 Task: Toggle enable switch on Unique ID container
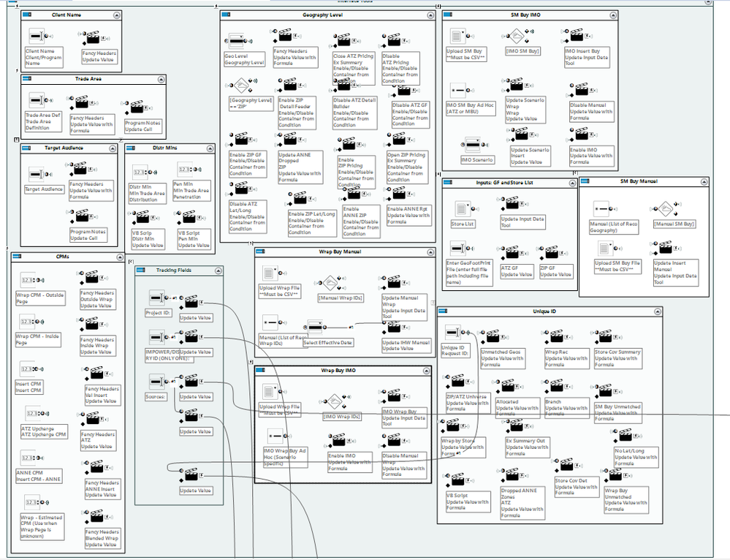[x=443, y=311]
